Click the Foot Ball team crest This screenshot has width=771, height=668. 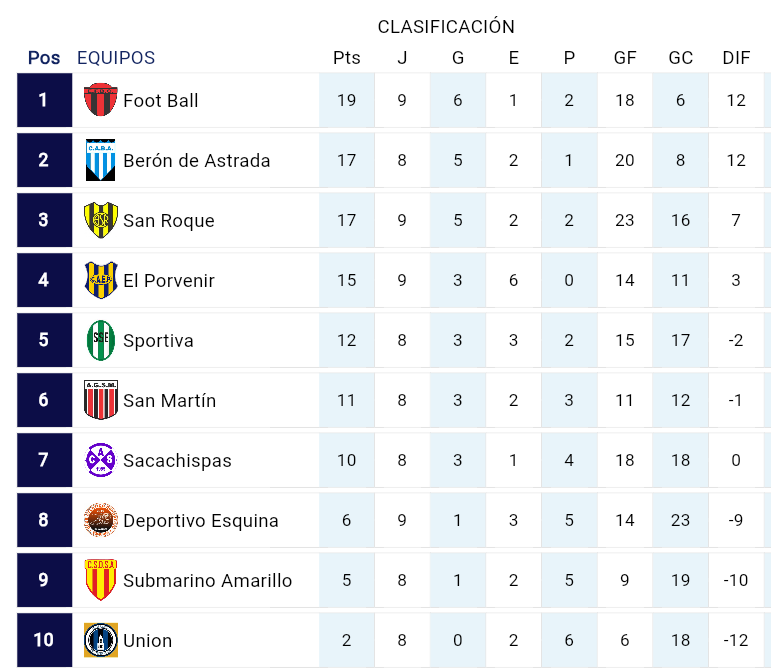click(x=100, y=100)
